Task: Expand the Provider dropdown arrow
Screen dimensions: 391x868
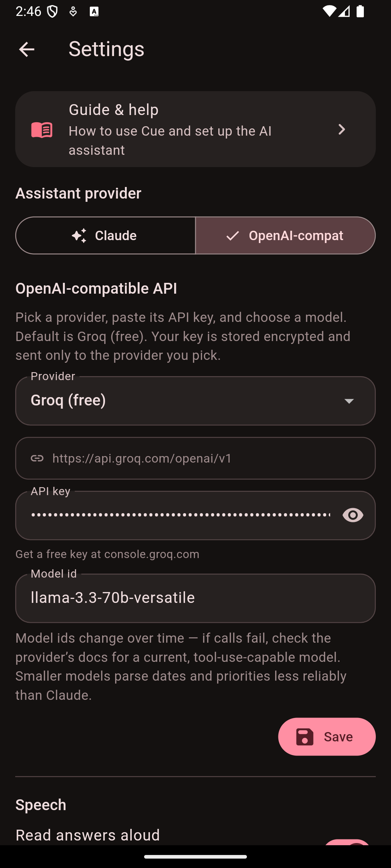Action: pyautogui.click(x=349, y=401)
